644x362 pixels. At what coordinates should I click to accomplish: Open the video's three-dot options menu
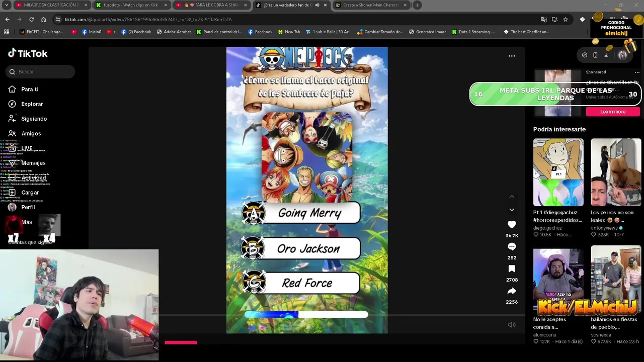tap(512, 56)
